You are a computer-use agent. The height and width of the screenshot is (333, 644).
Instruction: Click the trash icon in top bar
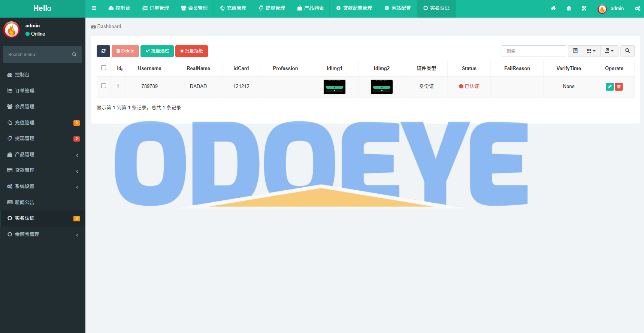[x=569, y=8]
